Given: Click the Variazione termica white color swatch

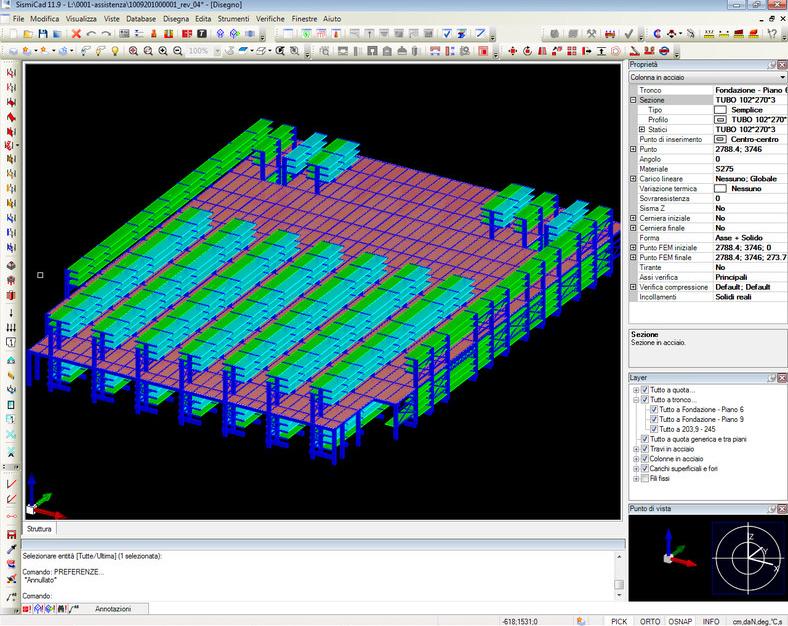Looking at the screenshot, I should click(720, 188).
